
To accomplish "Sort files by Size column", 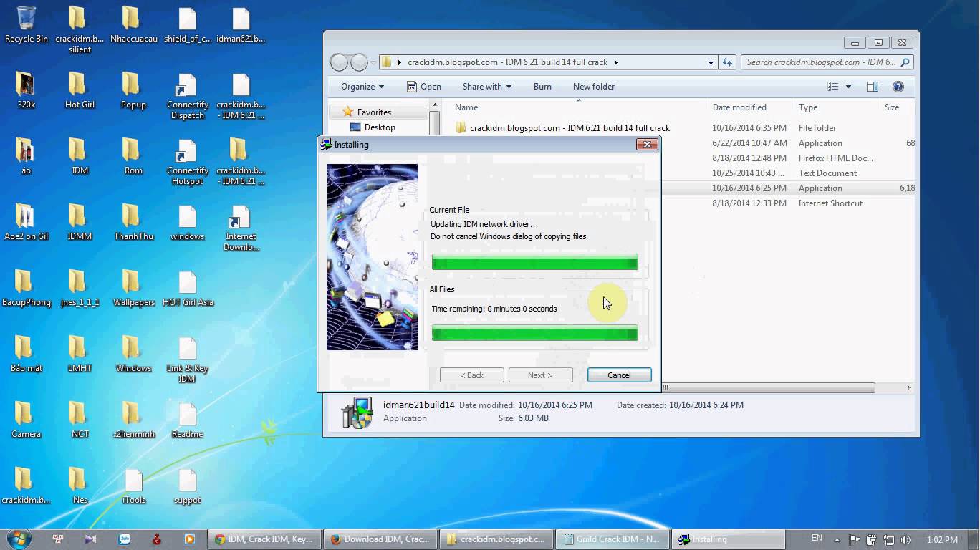I will 898,107.
